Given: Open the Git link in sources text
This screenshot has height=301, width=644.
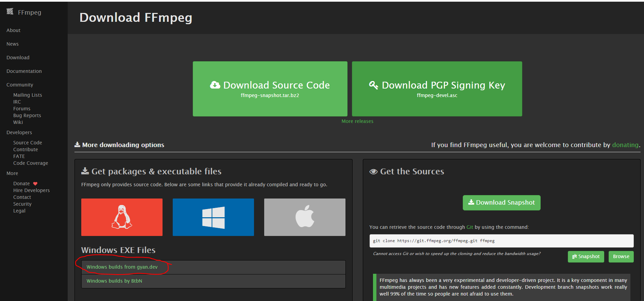Looking at the screenshot, I should coord(470,227).
